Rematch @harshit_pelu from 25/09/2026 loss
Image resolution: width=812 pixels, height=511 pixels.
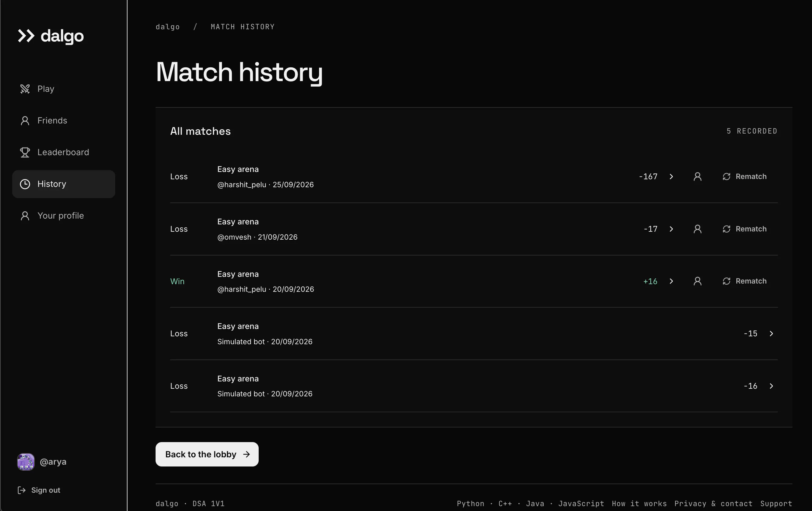tap(745, 176)
